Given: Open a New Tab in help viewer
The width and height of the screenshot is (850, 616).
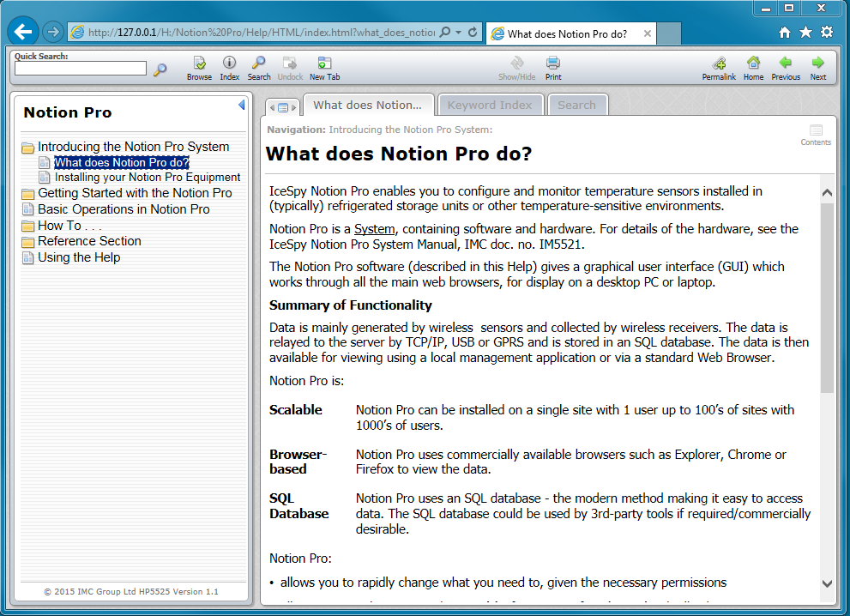Looking at the screenshot, I should [324, 65].
